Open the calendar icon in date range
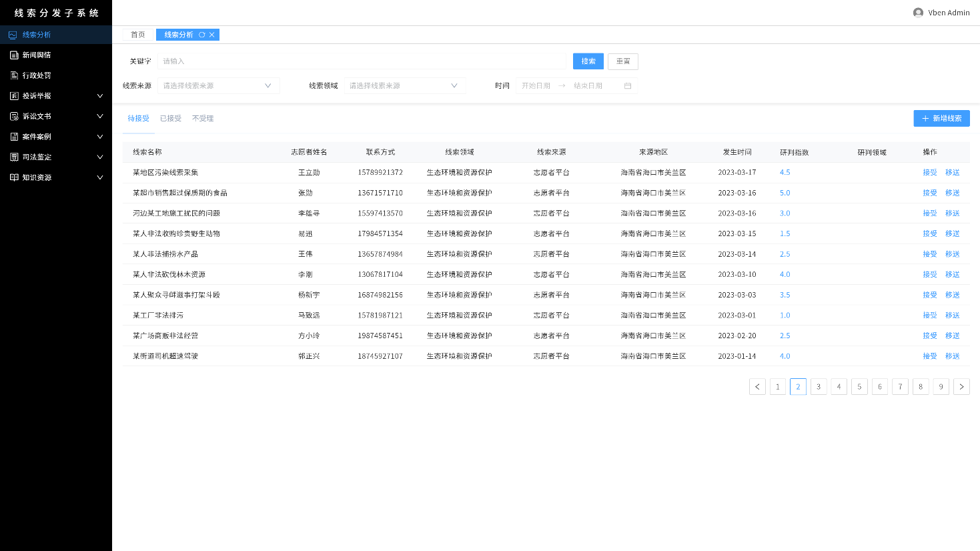This screenshot has height=551, width=980. (627, 86)
